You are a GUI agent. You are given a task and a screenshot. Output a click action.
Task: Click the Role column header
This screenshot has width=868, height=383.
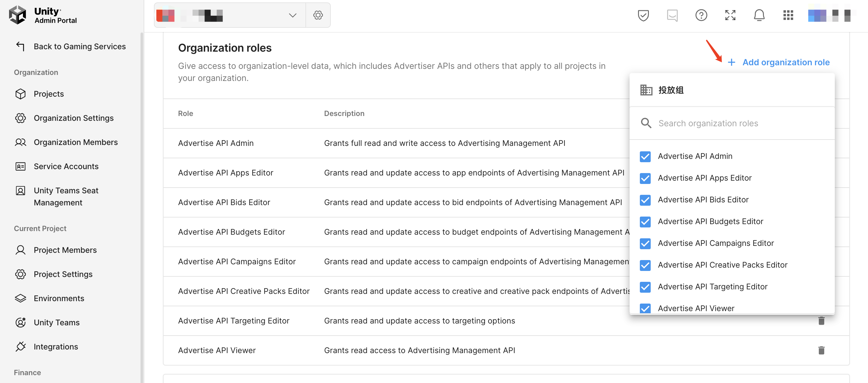(186, 114)
